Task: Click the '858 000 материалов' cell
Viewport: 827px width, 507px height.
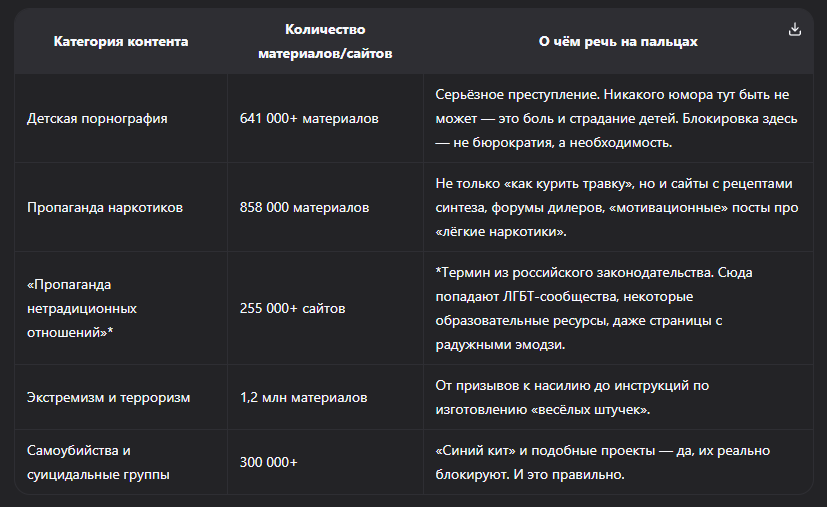Action: 304,207
